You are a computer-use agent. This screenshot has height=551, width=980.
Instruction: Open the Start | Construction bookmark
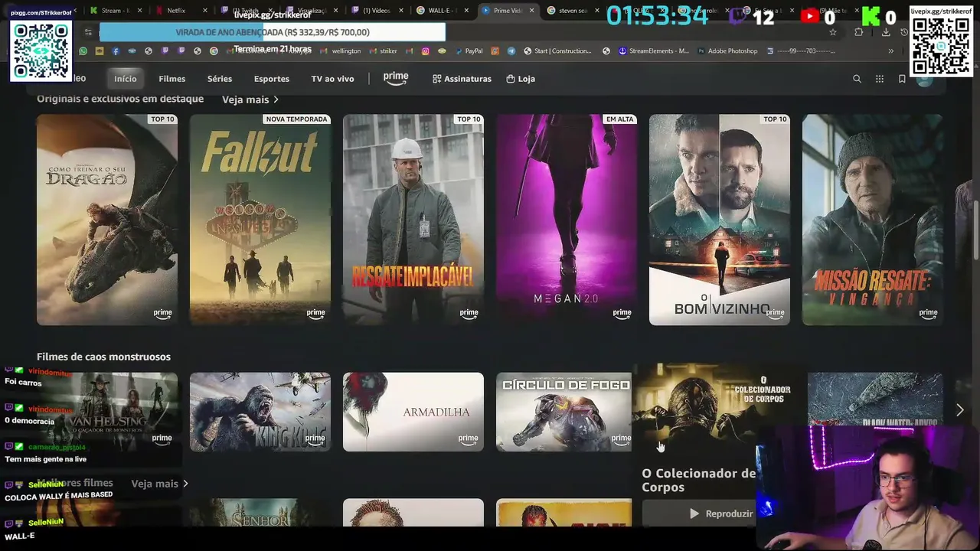point(557,51)
